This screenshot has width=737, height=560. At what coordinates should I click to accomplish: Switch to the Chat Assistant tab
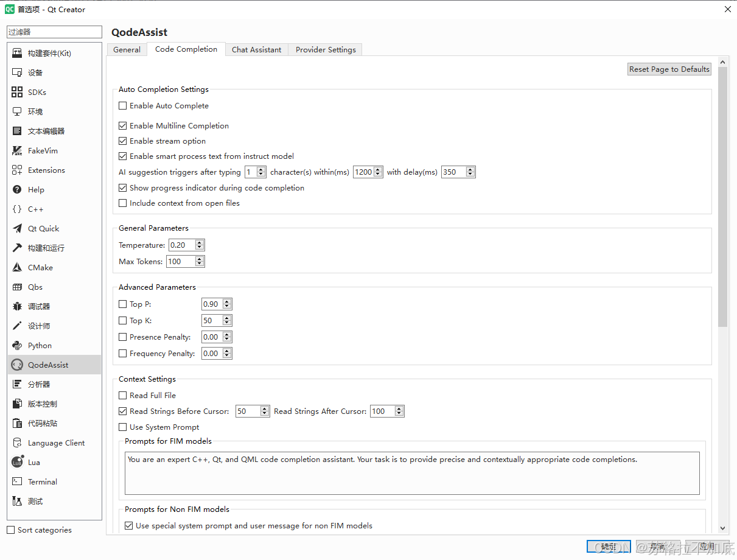tap(256, 50)
